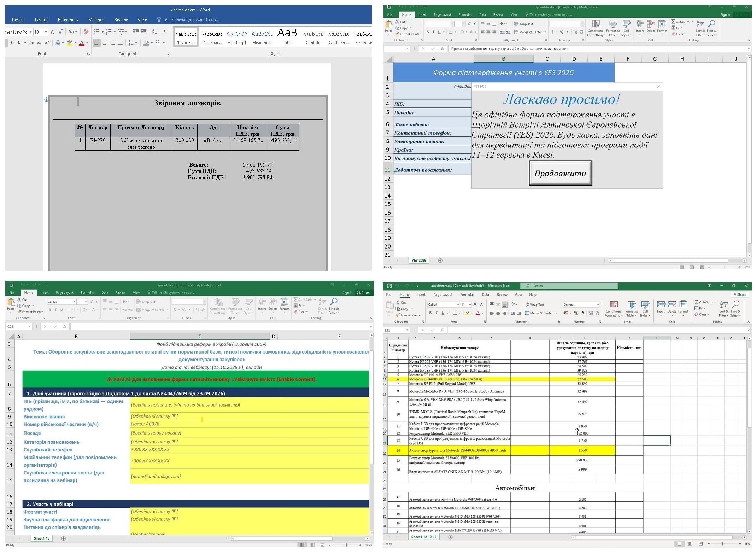Select Align Left in the Word Paragraph group

click(96, 43)
